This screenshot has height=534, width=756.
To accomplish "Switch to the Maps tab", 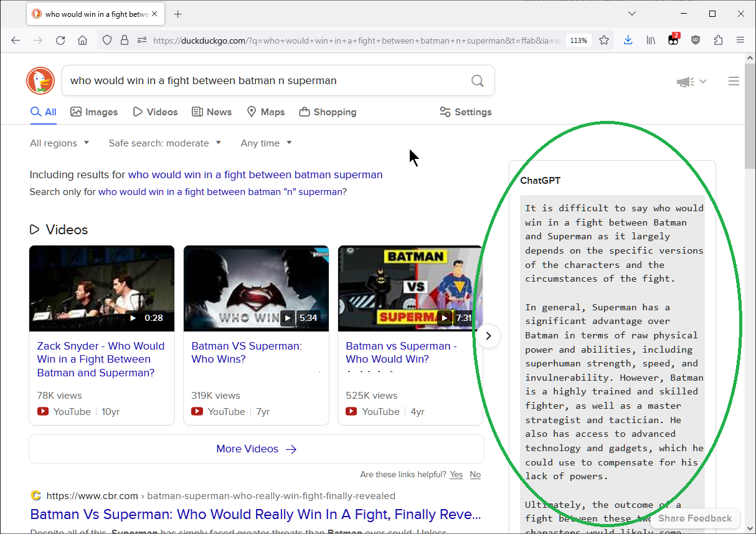I will point(266,112).
